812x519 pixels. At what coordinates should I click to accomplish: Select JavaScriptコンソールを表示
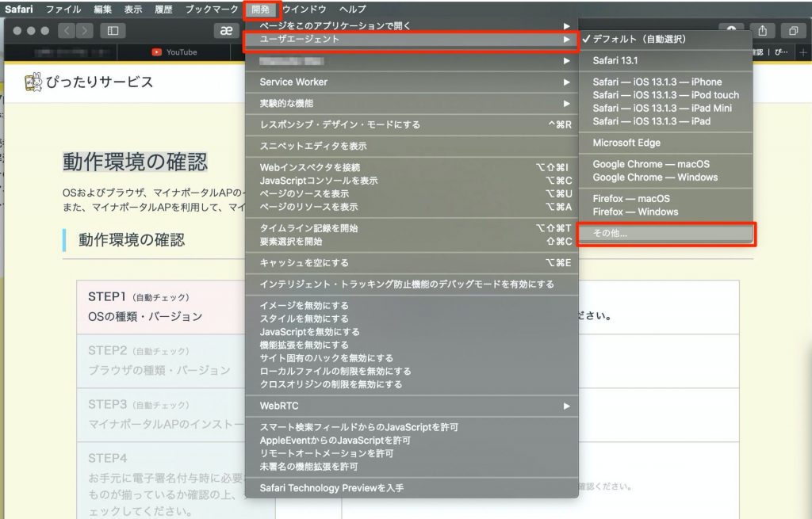point(412,181)
